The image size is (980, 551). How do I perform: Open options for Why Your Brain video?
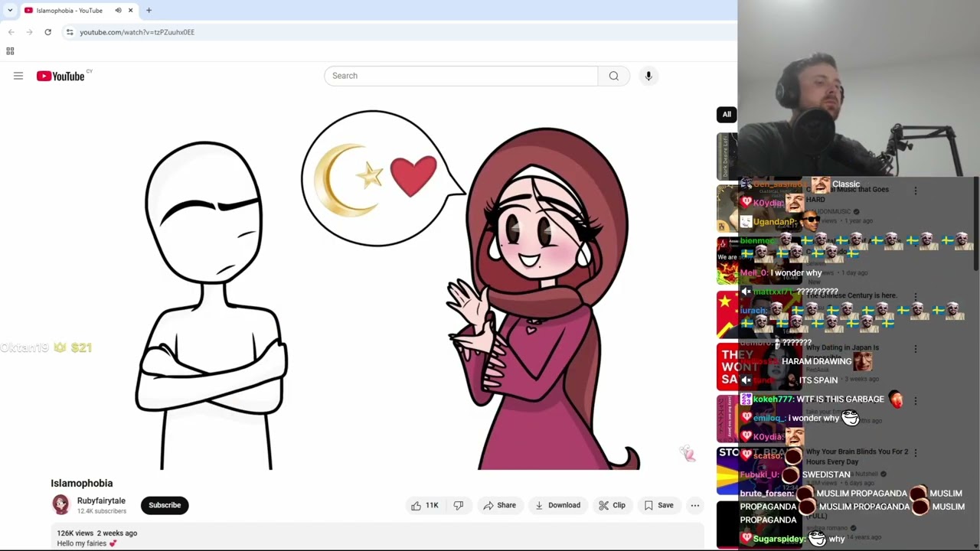point(916,453)
